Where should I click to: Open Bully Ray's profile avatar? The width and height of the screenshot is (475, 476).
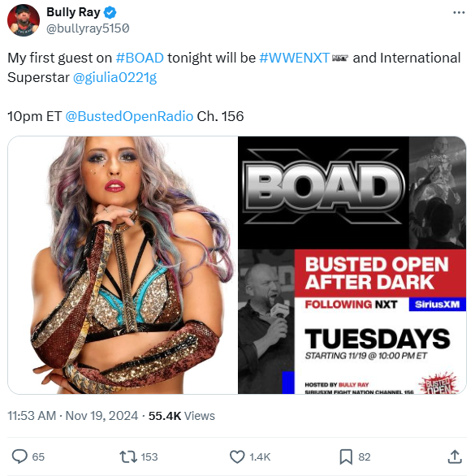coord(24,20)
